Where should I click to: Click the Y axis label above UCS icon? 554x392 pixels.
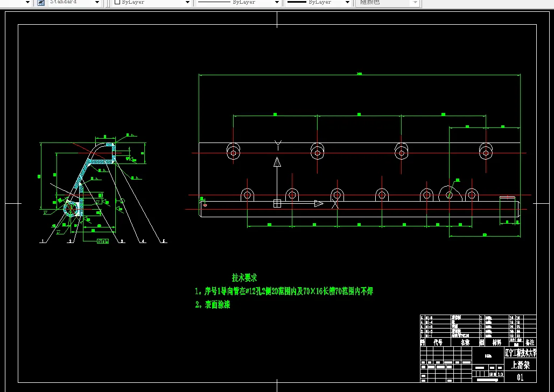278,145
